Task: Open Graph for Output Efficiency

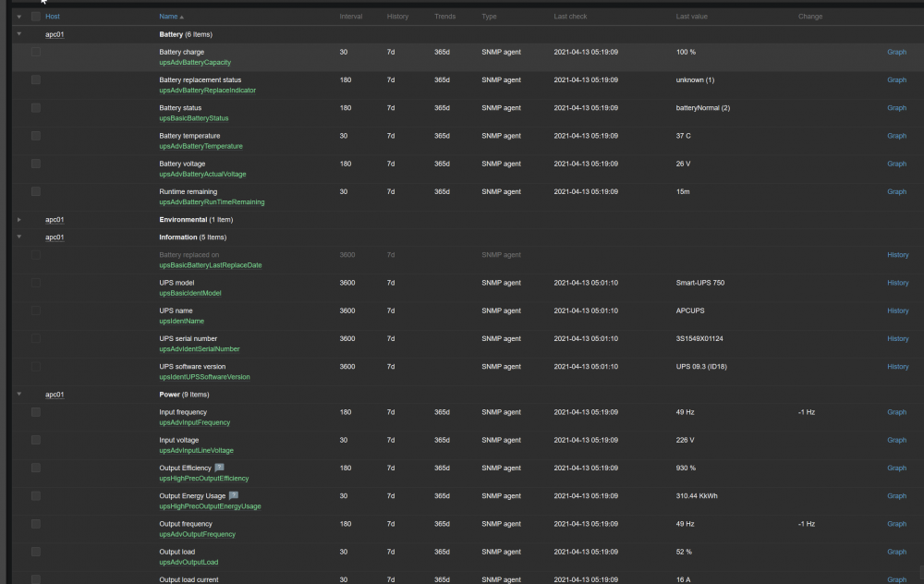Action: tap(896, 468)
